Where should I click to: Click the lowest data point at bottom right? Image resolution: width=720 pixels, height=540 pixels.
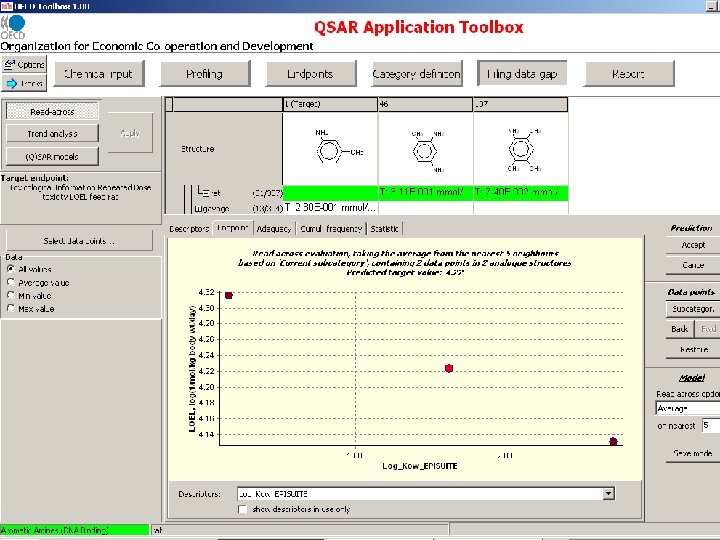(613, 442)
